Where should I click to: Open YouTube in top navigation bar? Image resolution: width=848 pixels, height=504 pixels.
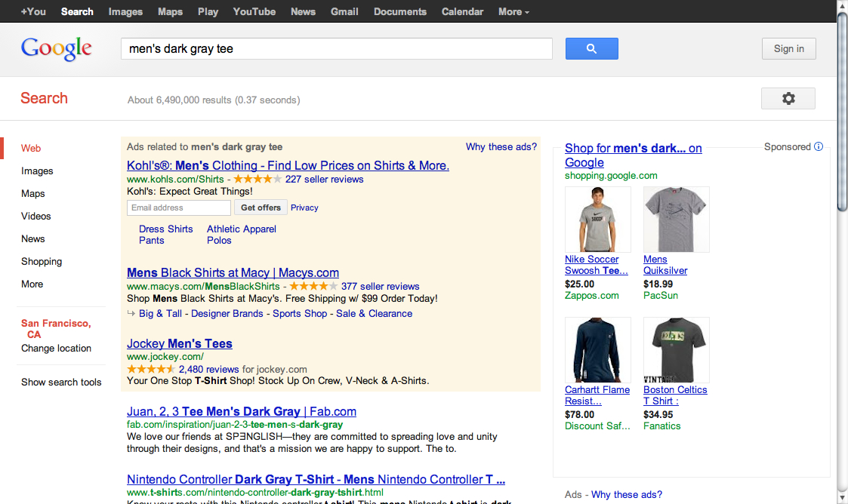coord(254,11)
